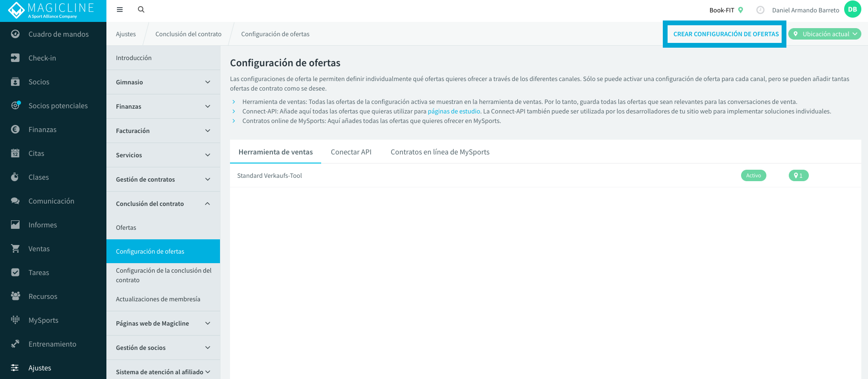Expand Gestión de socios section
The height and width of the screenshot is (379, 868).
tap(163, 348)
